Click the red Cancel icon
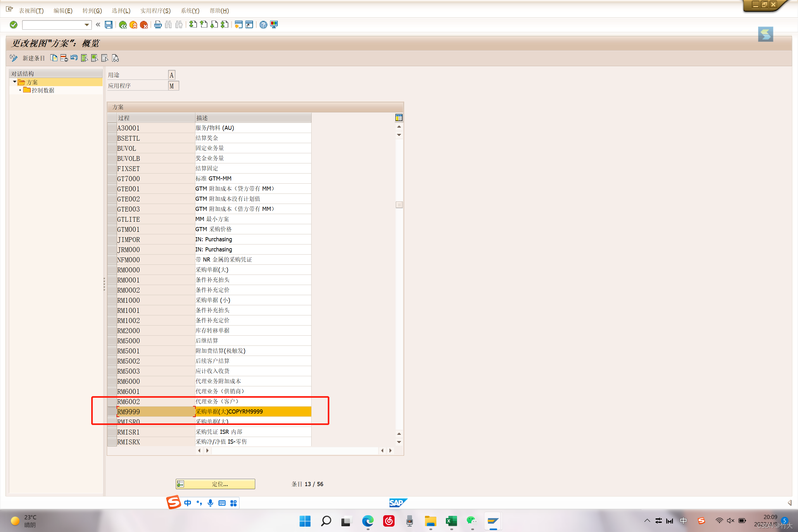798x532 pixels. click(144, 25)
